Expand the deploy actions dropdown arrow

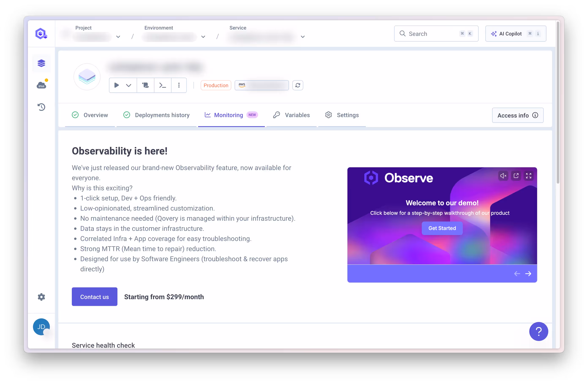click(128, 85)
